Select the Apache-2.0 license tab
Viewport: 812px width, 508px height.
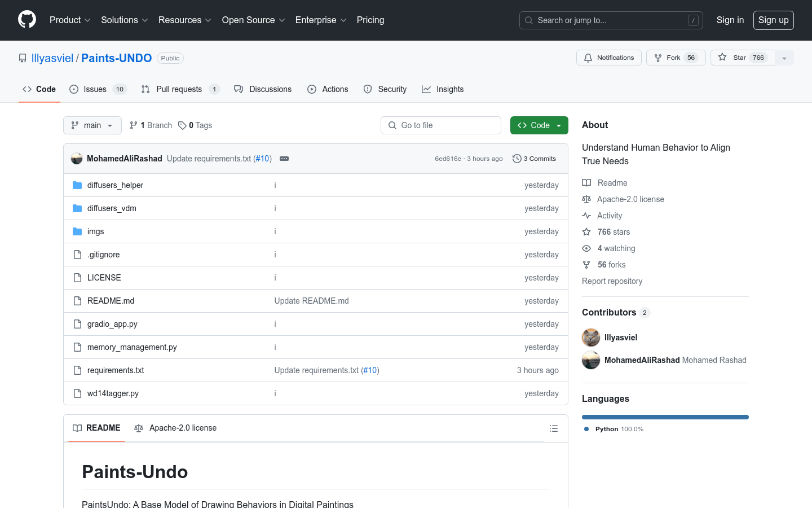click(175, 428)
